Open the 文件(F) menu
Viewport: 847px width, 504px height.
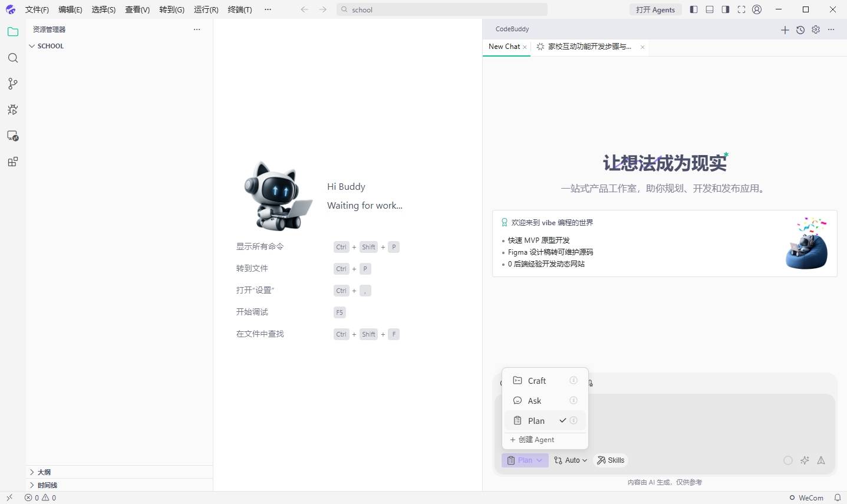click(x=37, y=9)
